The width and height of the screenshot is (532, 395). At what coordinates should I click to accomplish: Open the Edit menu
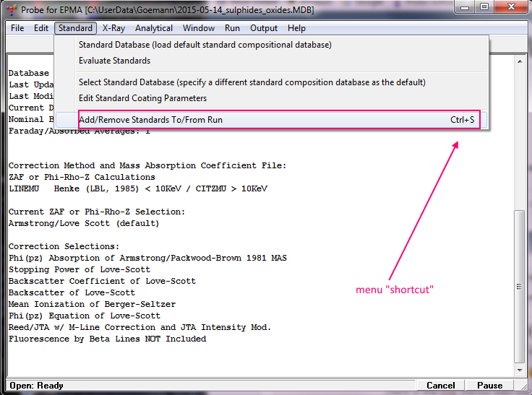point(41,28)
